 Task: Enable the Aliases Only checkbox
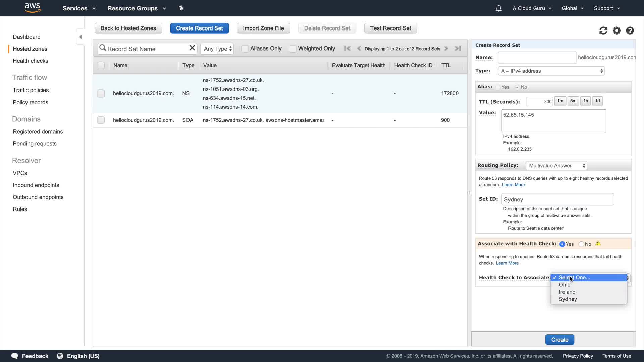pyautogui.click(x=245, y=49)
